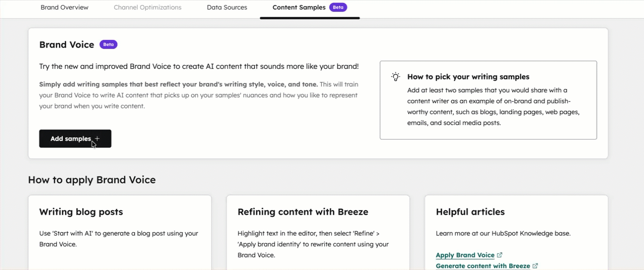Select the Data Sources tab
The height and width of the screenshot is (270, 644).
pos(227,7)
